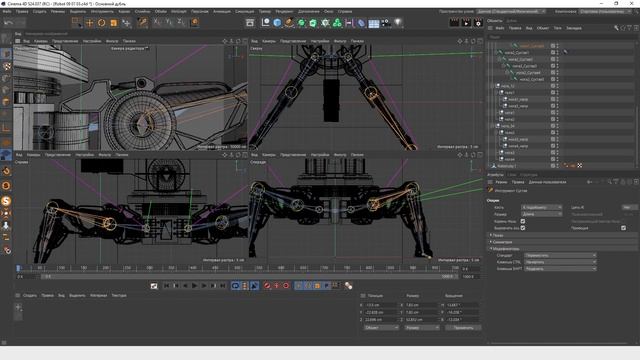The image size is (640, 360).
Task: Click the Применить button
Action: click(x=463, y=328)
